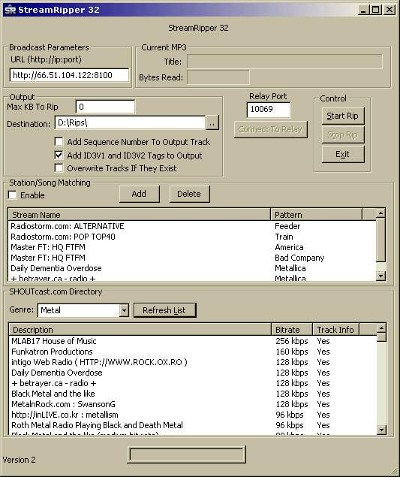Browse for destination folder with the .. button
Screen dimensions: 400x477
212,123
